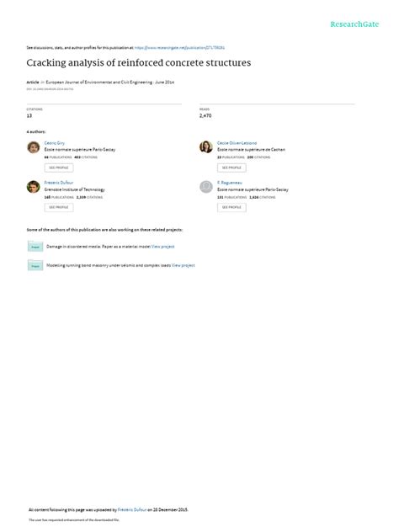Click Frederic Dufour uploader link at page bottom
Screen dimensions: 399x532
coord(132,509)
